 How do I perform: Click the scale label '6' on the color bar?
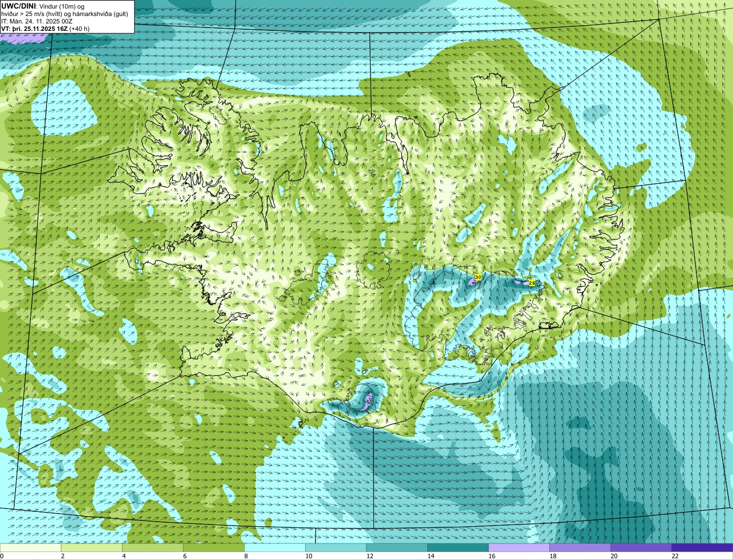[184, 556]
